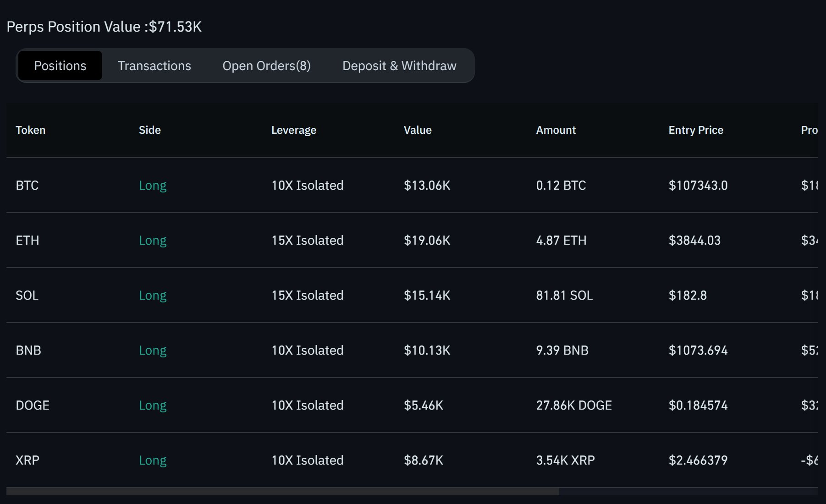Screen dimensions: 826x504
Task: Sort by the Value column header
Action: pos(417,130)
